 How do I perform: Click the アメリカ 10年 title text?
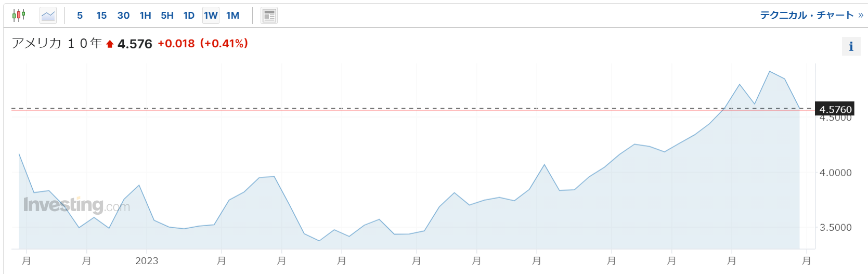[57, 43]
